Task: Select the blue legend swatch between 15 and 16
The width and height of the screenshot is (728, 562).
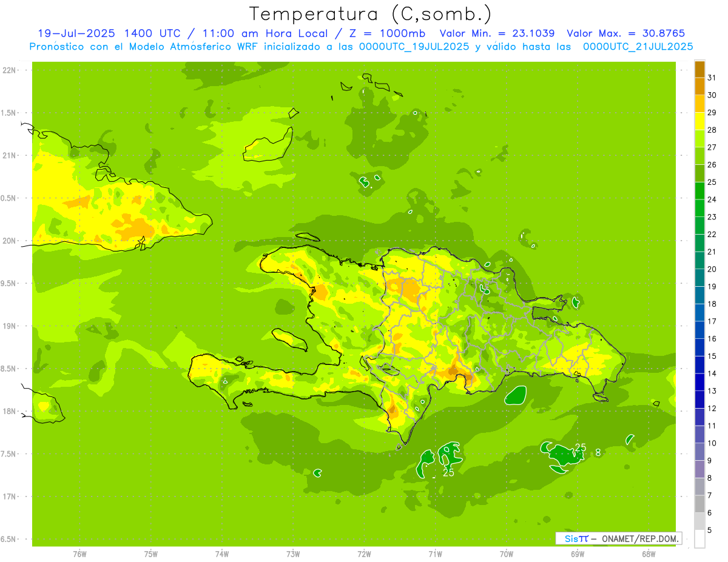Action: coord(699,347)
